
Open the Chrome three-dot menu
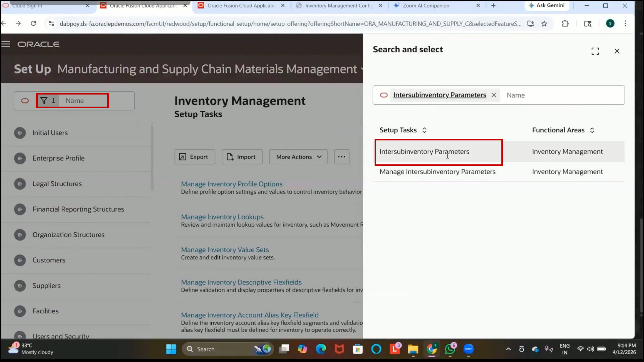[625, 23]
